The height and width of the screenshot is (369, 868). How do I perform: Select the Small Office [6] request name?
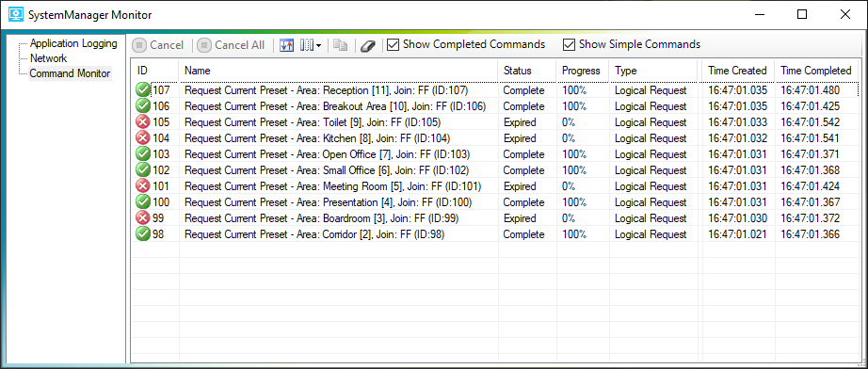coord(327,170)
